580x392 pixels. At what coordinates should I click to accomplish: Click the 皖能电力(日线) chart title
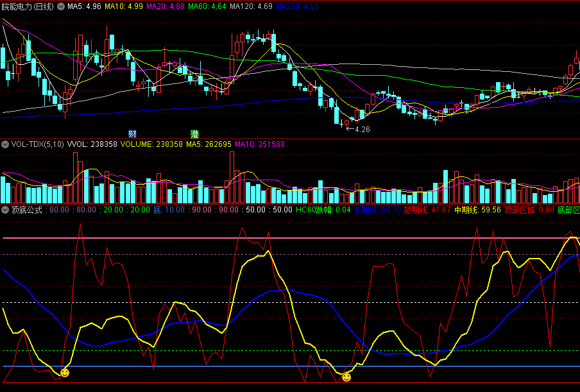click(28, 6)
